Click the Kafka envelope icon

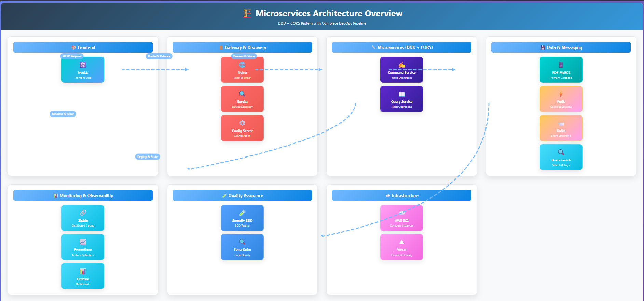(561, 124)
